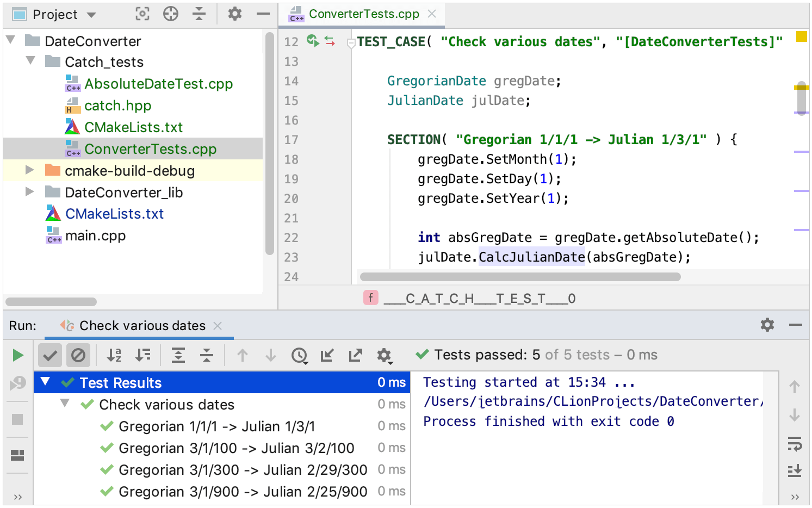Hide the Project tool window
The image size is (812, 508).
click(x=263, y=14)
